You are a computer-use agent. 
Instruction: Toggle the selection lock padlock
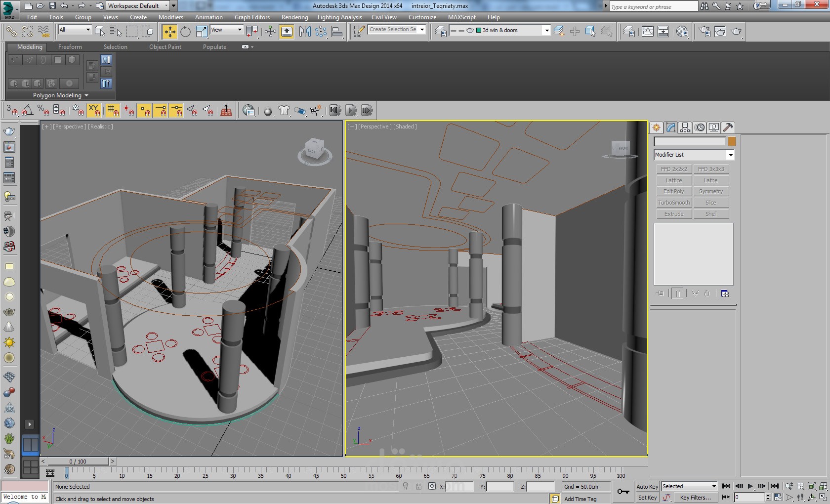tap(418, 487)
